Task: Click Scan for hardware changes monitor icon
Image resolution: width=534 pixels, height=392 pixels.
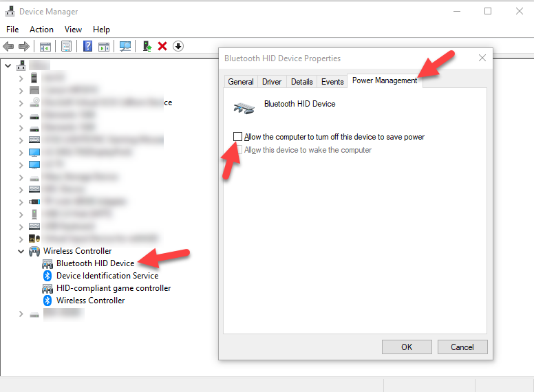Action: [125, 46]
